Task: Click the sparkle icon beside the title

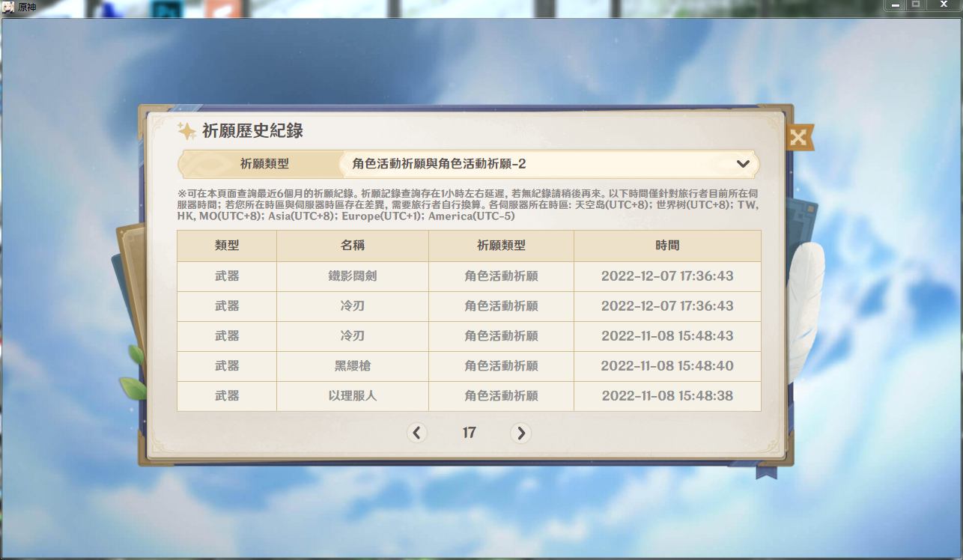Action: 186,131
